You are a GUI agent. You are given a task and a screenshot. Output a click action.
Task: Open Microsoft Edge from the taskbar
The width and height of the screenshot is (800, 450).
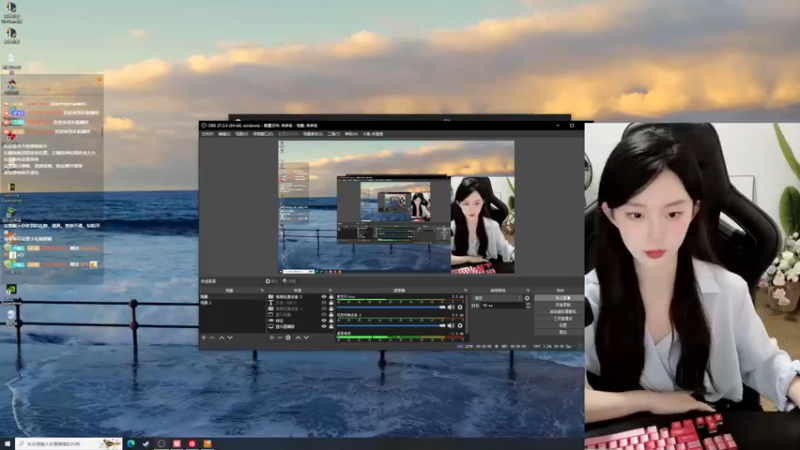[x=131, y=444]
